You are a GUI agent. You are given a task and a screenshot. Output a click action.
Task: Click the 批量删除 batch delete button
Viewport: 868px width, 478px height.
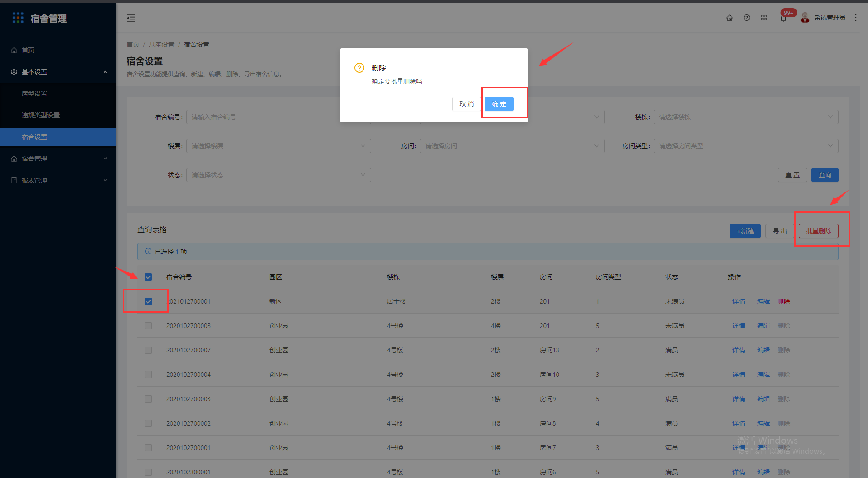tap(819, 231)
